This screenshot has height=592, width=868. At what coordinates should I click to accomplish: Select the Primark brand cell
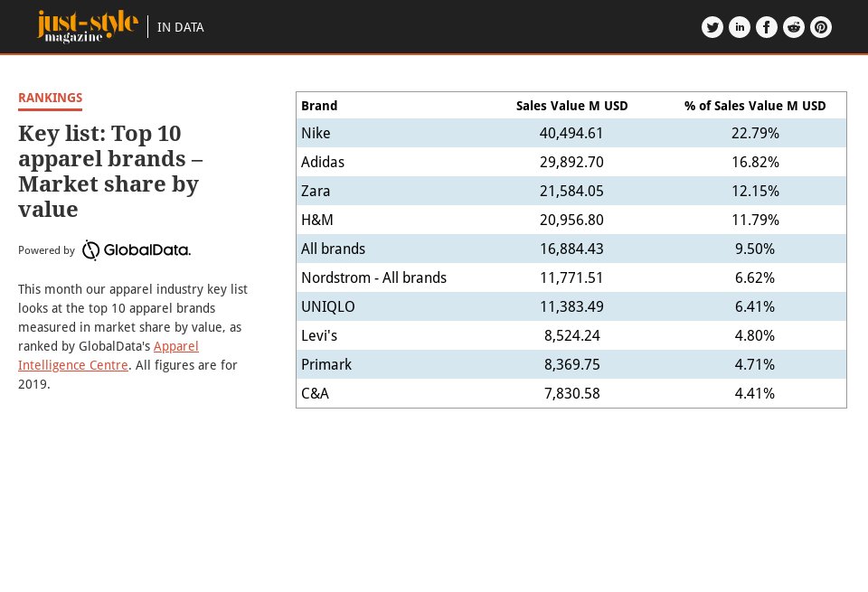pyautogui.click(x=326, y=364)
